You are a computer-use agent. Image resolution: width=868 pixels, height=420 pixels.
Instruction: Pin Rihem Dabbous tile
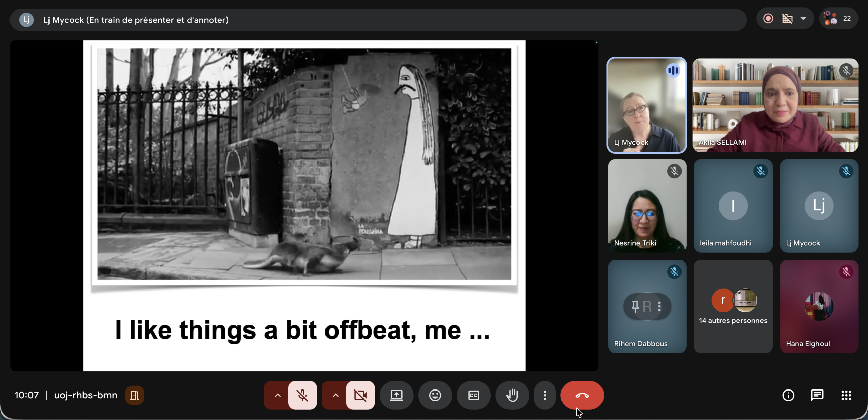click(635, 306)
